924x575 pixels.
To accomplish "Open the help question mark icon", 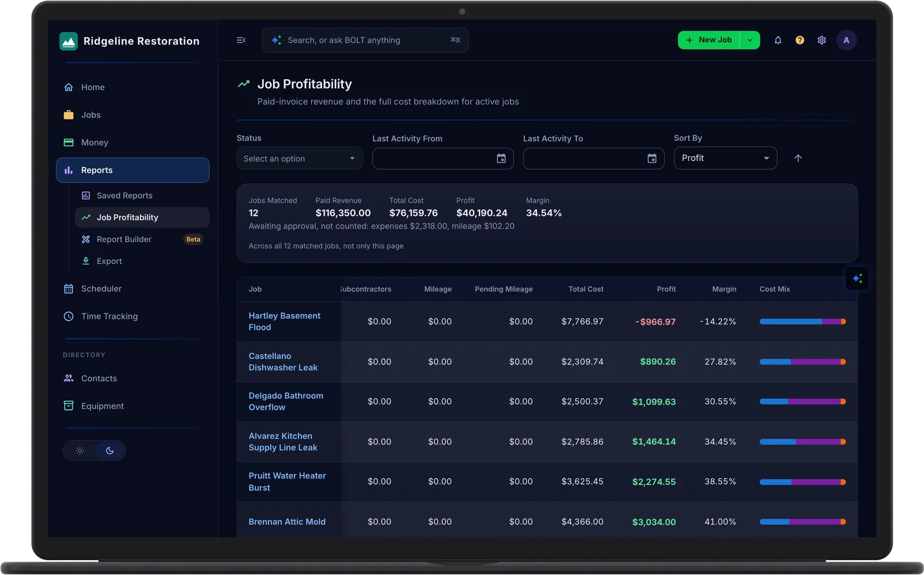I will 800,40.
